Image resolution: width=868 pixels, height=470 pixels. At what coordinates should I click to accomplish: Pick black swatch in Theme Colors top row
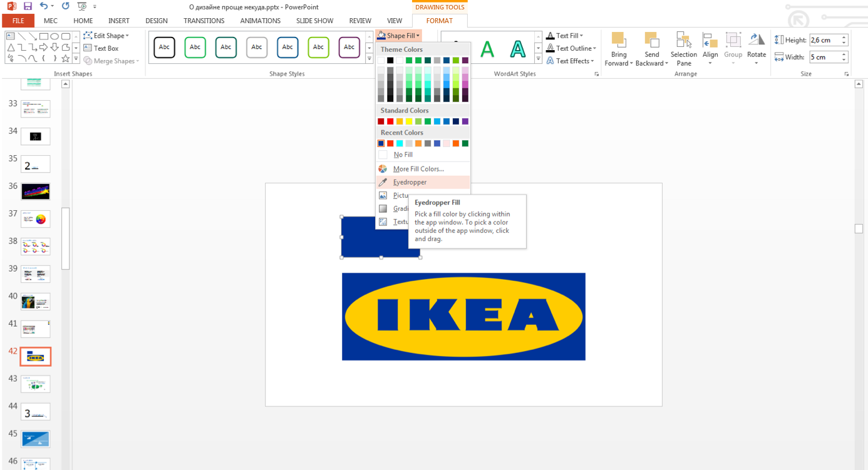(390, 60)
